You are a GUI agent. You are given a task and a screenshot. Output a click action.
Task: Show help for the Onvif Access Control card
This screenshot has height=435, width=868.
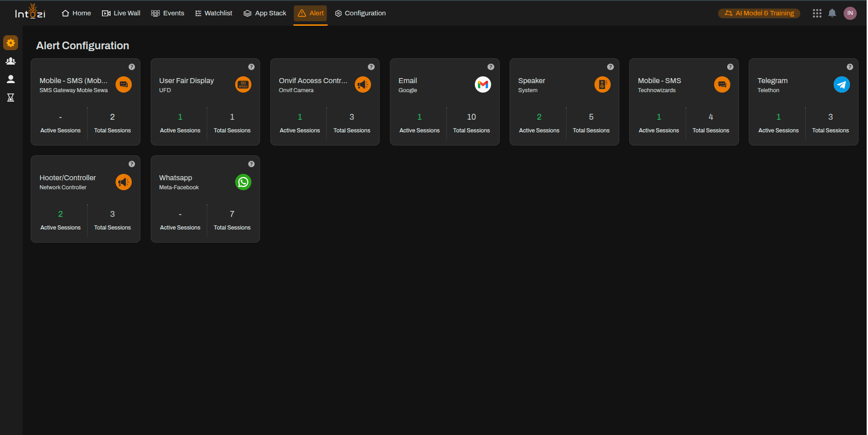tap(371, 67)
